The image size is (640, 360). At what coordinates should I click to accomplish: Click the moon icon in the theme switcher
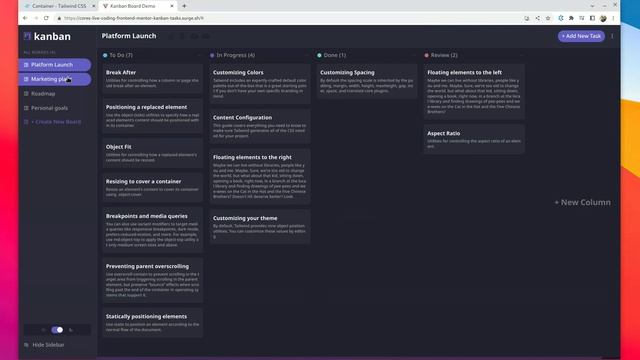[71, 330]
